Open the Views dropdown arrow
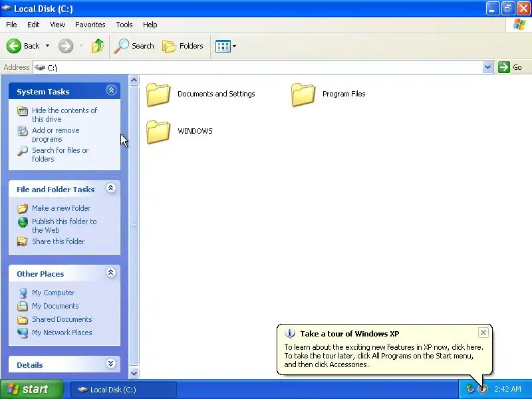Viewport: 532px width, 399px height. pyautogui.click(x=235, y=46)
